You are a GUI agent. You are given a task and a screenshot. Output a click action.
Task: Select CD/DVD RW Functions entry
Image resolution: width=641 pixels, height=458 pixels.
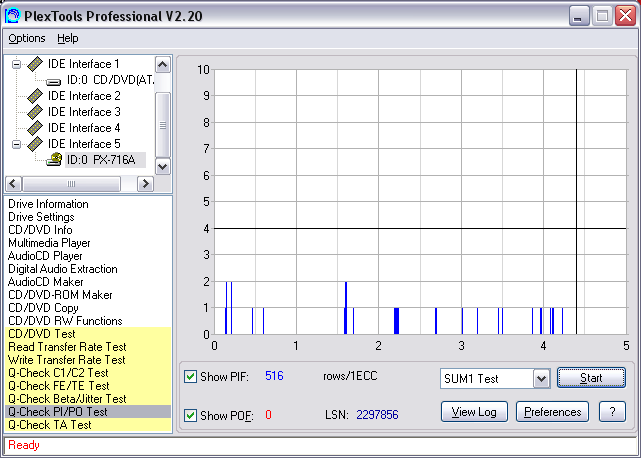pos(65,321)
